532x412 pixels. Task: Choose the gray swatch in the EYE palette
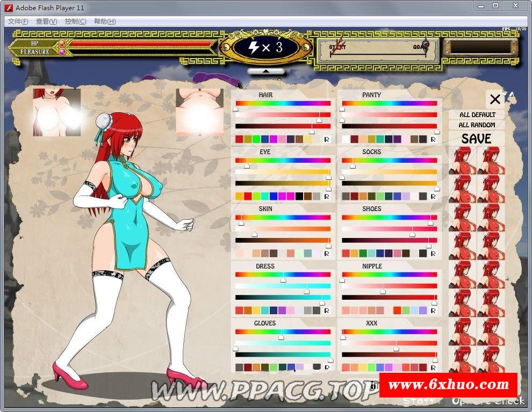tap(316, 197)
